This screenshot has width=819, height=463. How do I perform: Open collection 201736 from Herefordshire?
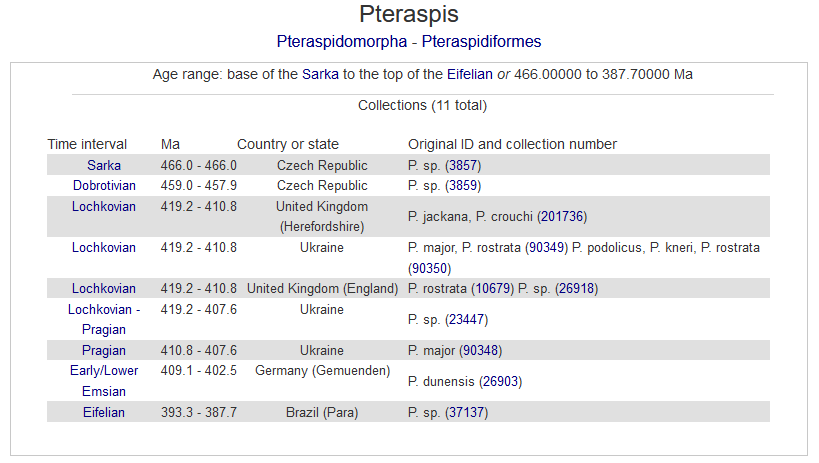[x=561, y=216]
